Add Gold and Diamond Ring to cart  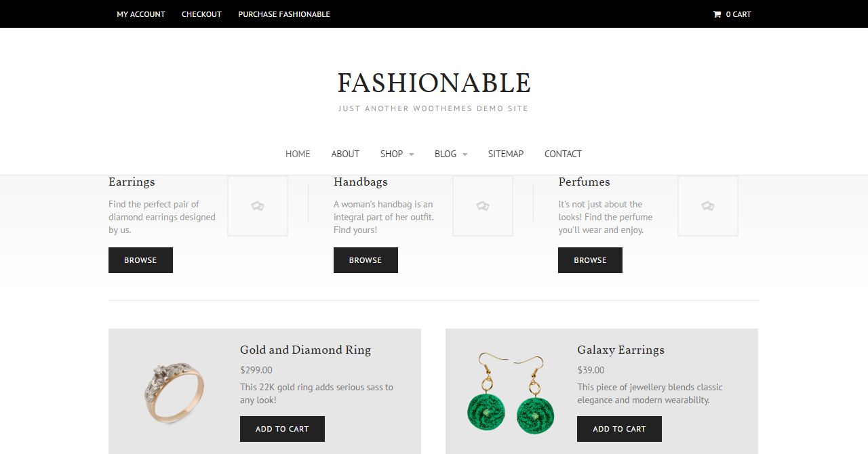(x=282, y=429)
